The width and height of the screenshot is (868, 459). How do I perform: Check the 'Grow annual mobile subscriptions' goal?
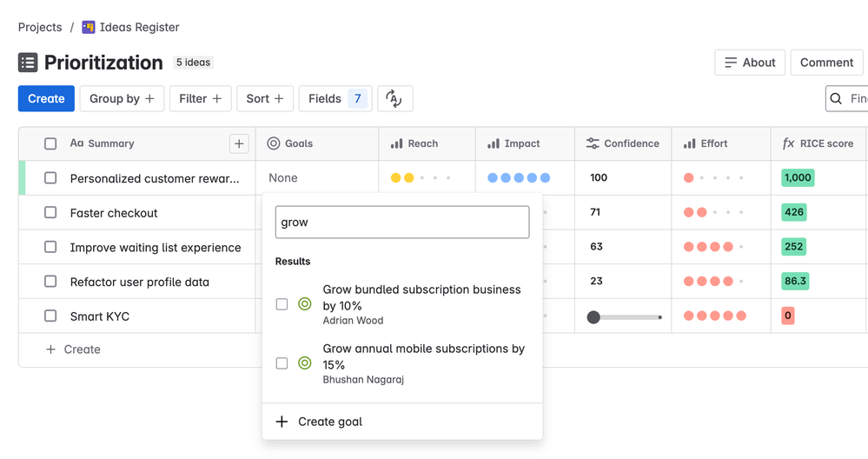coord(282,363)
